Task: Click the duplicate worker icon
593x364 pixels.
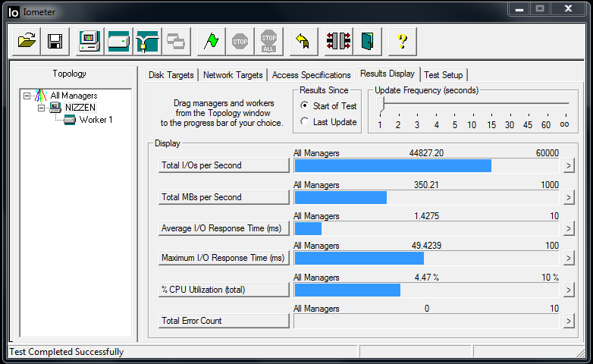Action: pyautogui.click(x=176, y=41)
